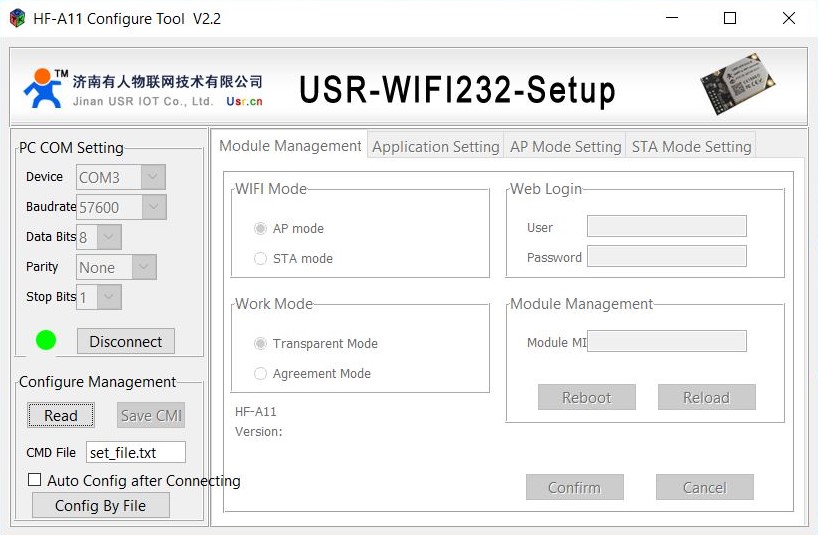
Task: Select the STA mode radio button
Action: (x=260, y=259)
